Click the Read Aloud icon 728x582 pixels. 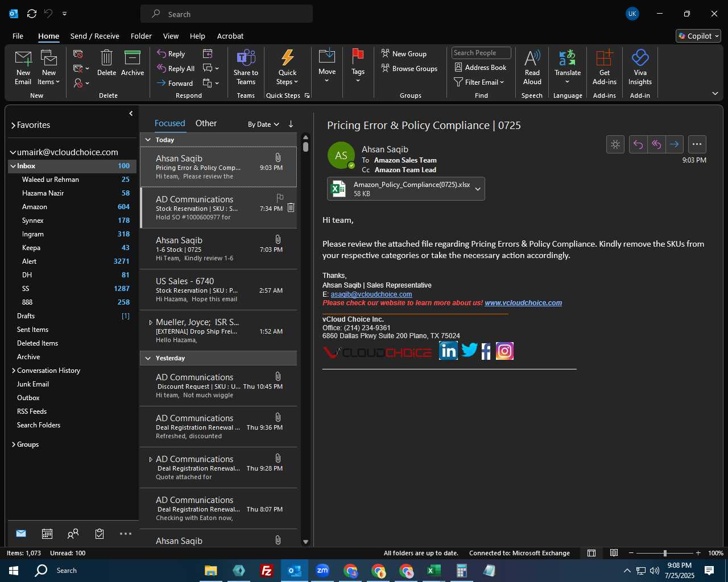pos(532,57)
